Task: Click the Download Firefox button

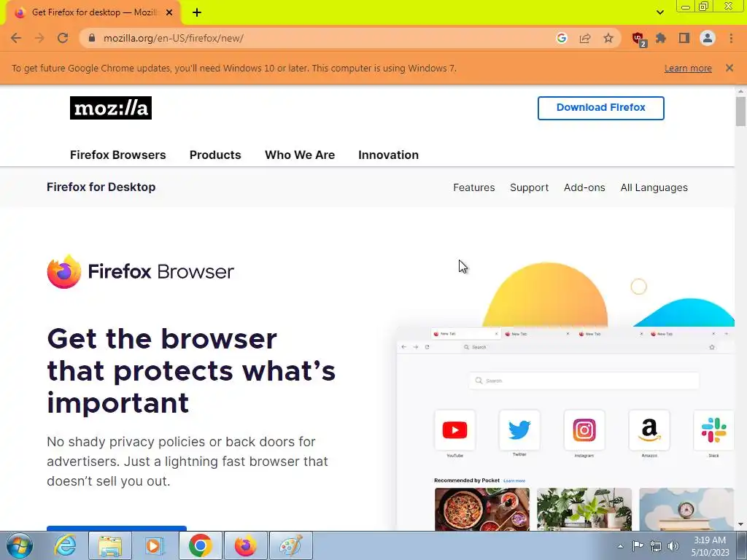Action: 601,108
